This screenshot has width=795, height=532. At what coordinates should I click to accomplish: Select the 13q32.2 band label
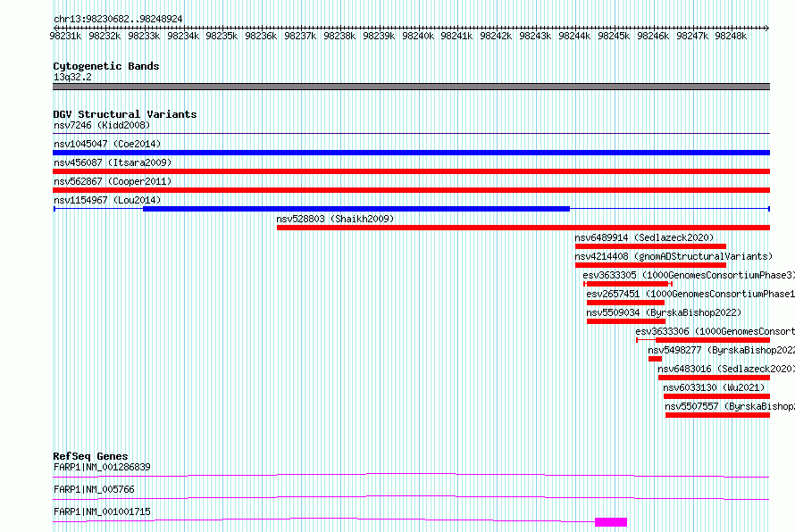(x=72, y=77)
